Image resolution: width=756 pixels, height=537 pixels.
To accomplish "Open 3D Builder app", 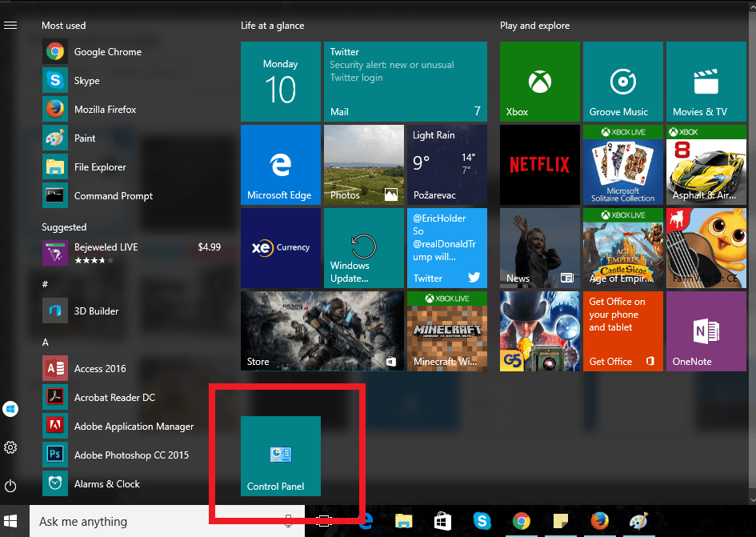I will [130, 311].
